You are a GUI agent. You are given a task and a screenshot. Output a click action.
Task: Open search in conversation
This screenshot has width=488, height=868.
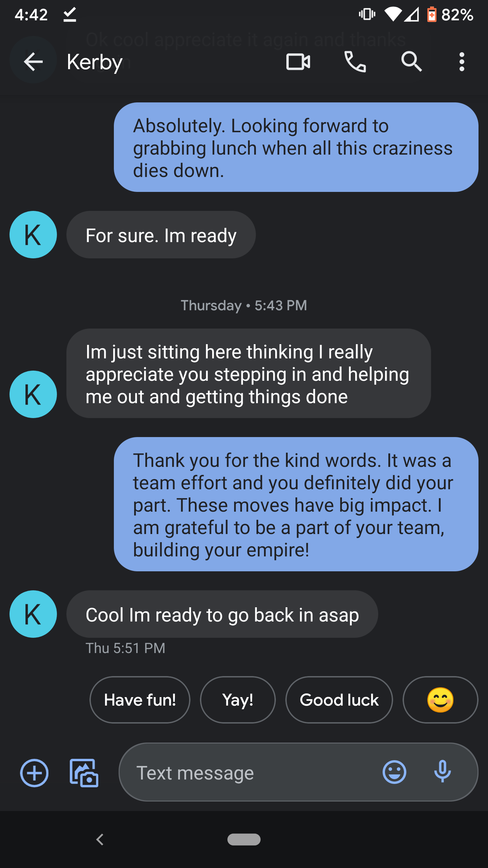[411, 62]
